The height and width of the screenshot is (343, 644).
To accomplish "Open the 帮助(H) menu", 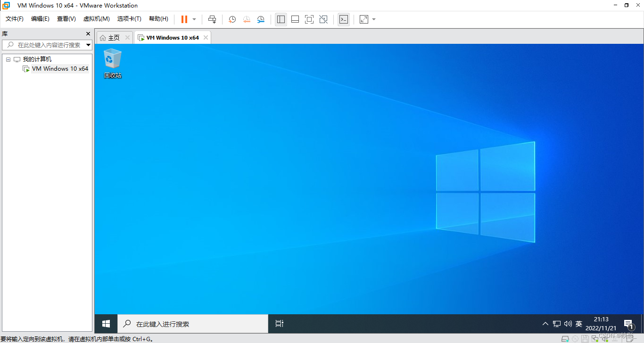I will point(158,19).
